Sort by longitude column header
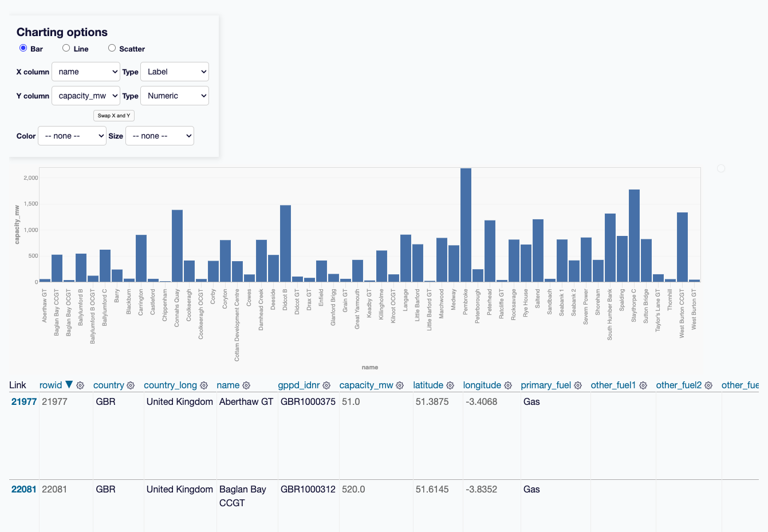The width and height of the screenshot is (768, 532). tap(482, 385)
